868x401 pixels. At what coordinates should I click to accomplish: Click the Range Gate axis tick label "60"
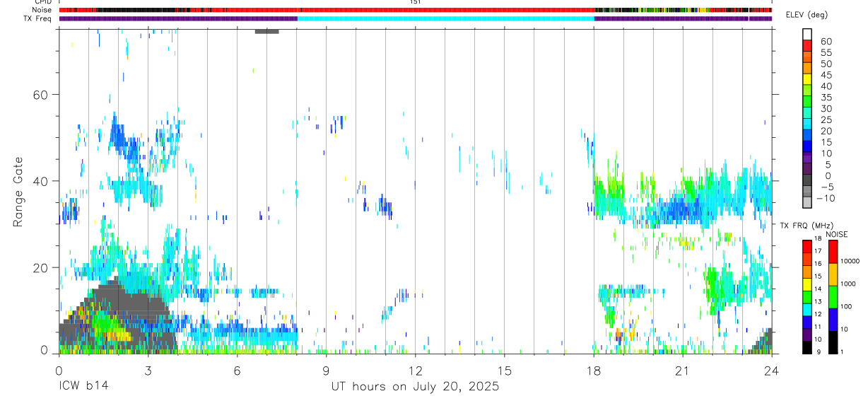40,95
